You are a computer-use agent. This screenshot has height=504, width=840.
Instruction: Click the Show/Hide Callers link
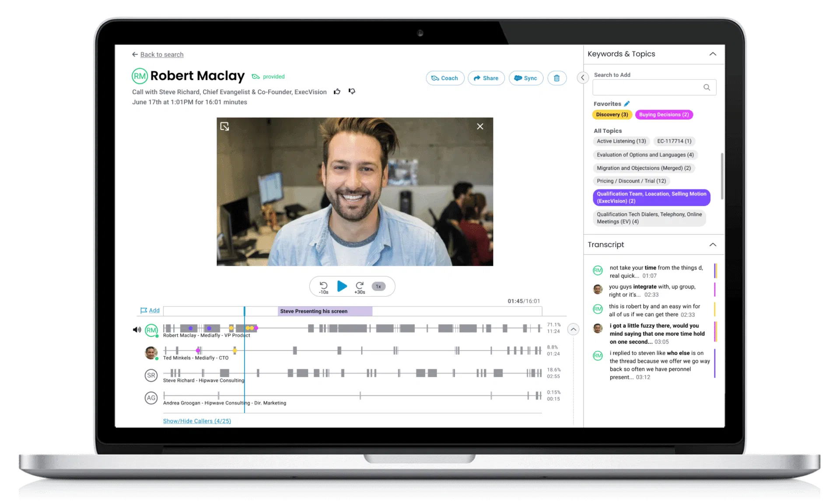pyautogui.click(x=197, y=421)
